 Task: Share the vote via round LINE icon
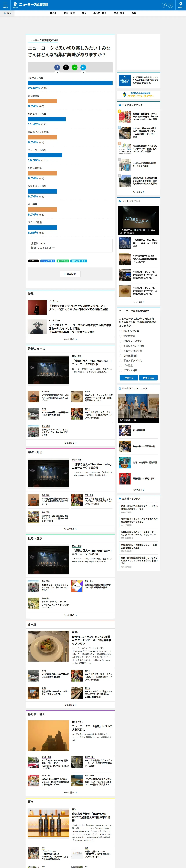point(75,67)
